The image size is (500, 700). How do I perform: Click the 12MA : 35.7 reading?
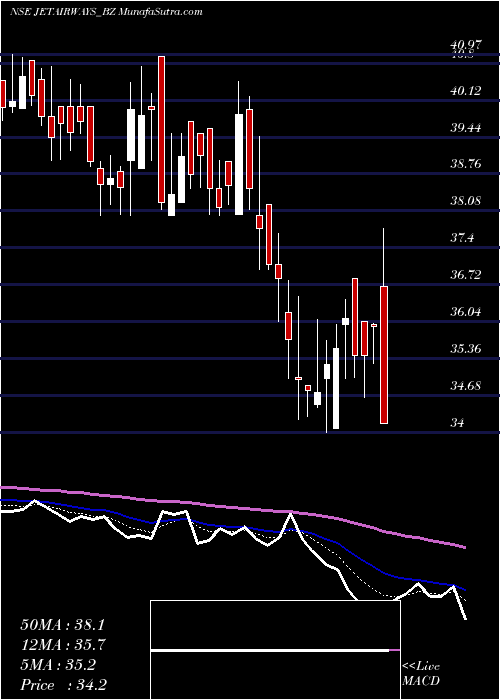(x=62, y=645)
